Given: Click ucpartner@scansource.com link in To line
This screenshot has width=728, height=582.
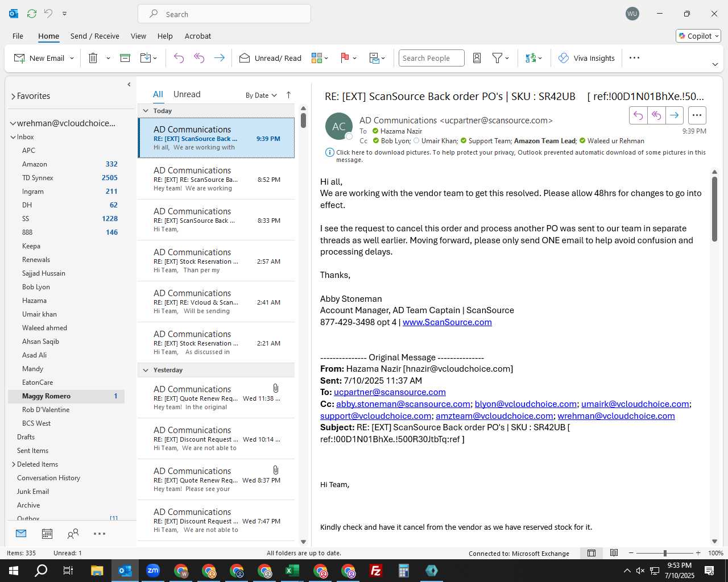Looking at the screenshot, I should (390, 392).
